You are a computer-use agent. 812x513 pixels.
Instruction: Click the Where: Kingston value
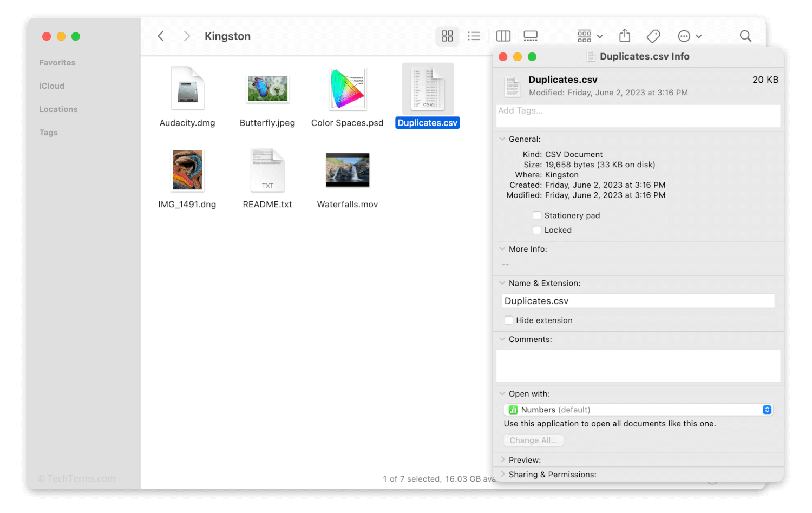(562, 175)
